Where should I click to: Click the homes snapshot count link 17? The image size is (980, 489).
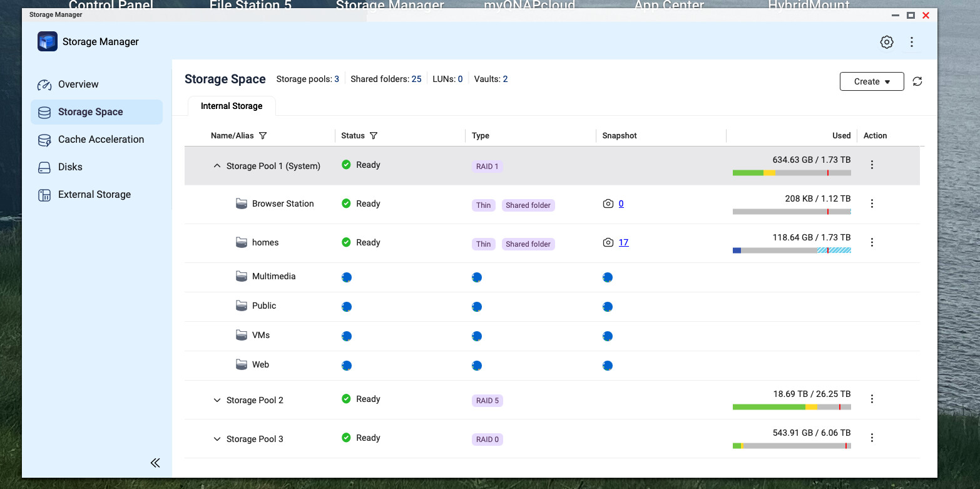coord(623,243)
